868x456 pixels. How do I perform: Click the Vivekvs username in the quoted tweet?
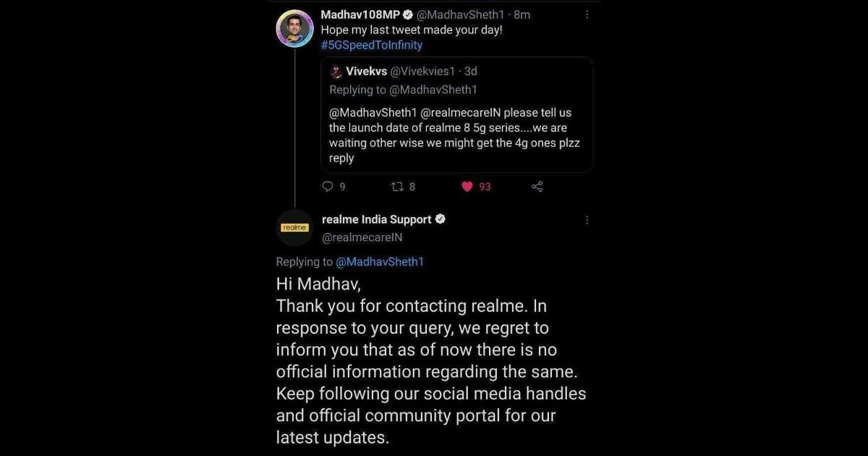(x=367, y=71)
